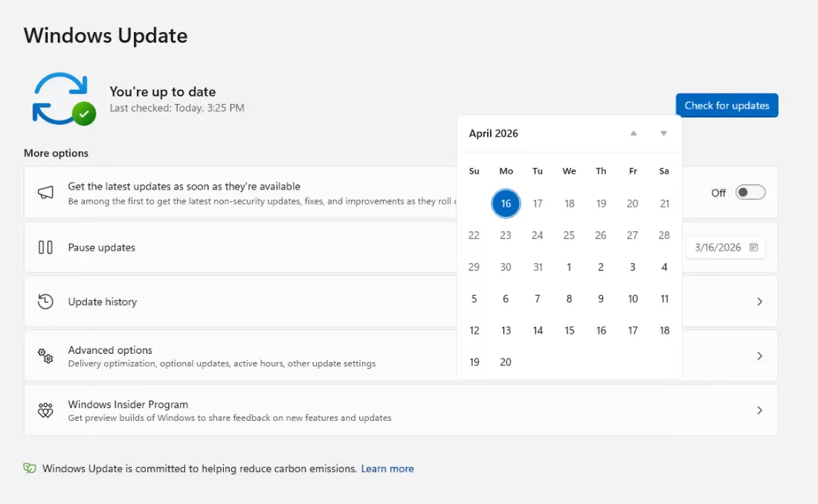The image size is (818, 504).
Task: Expand the Update history chevron
Action: click(x=759, y=302)
